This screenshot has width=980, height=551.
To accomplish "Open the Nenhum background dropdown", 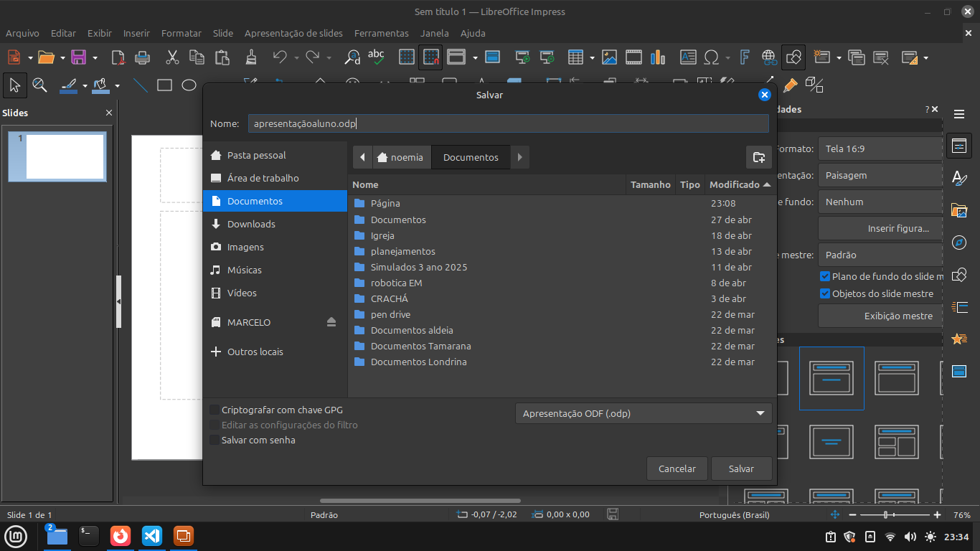I will (x=880, y=202).
